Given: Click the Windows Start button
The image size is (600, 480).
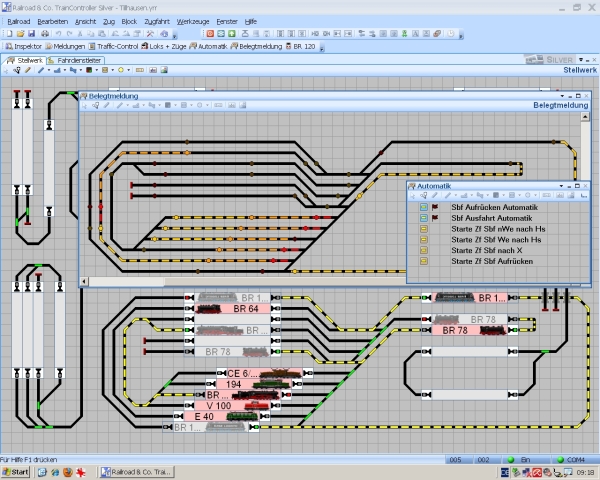Looking at the screenshot, I should [x=16, y=472].
